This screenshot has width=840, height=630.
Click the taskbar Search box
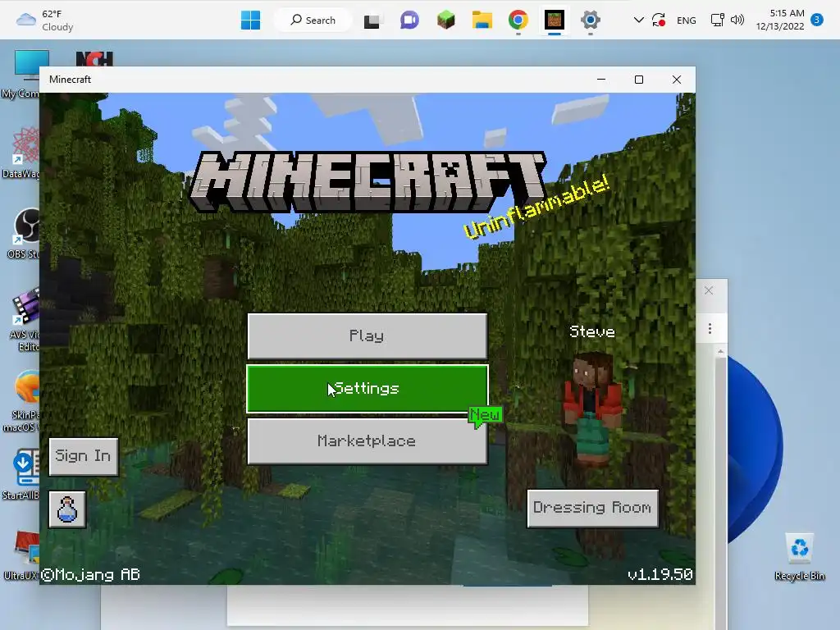click(x=313, y=21)
